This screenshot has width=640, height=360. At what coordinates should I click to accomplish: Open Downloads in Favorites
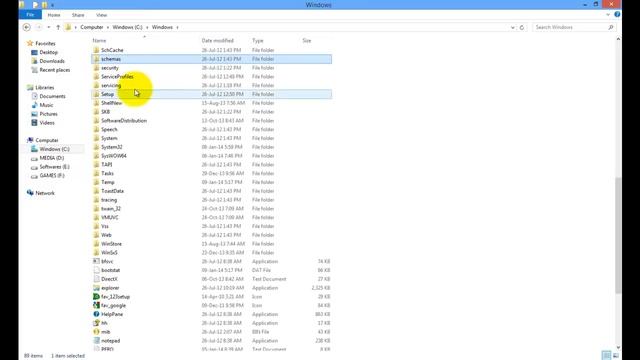pyautogui.click(x=52, y=61)
